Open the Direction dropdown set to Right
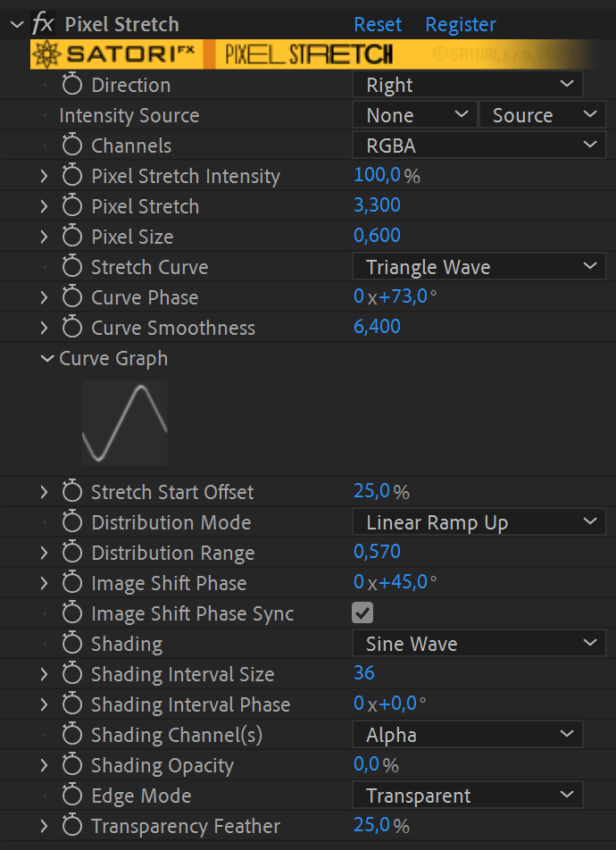Viewport: 616px width, 850px height. coord(467,85)
